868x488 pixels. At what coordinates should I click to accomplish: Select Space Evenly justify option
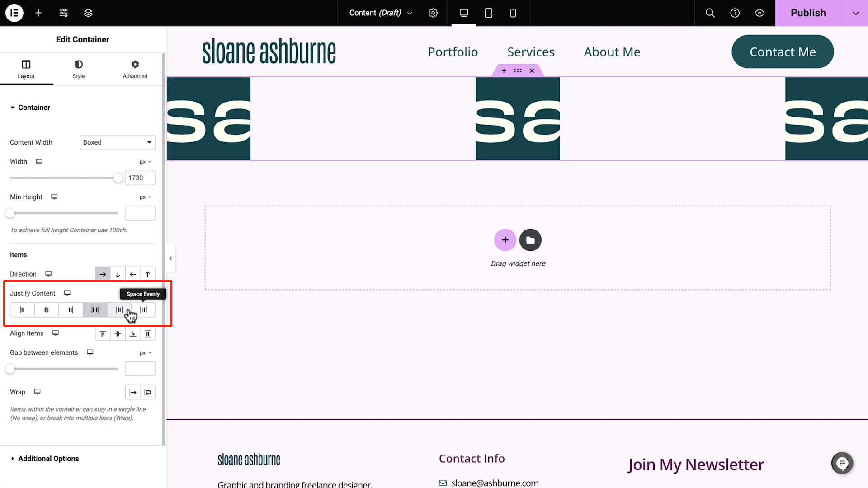tap(143, 310)
